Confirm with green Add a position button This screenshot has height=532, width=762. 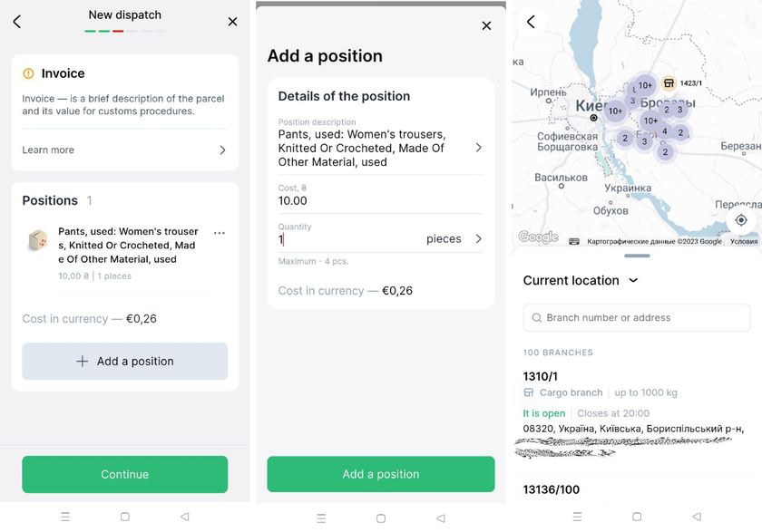(x=380, y=474)
